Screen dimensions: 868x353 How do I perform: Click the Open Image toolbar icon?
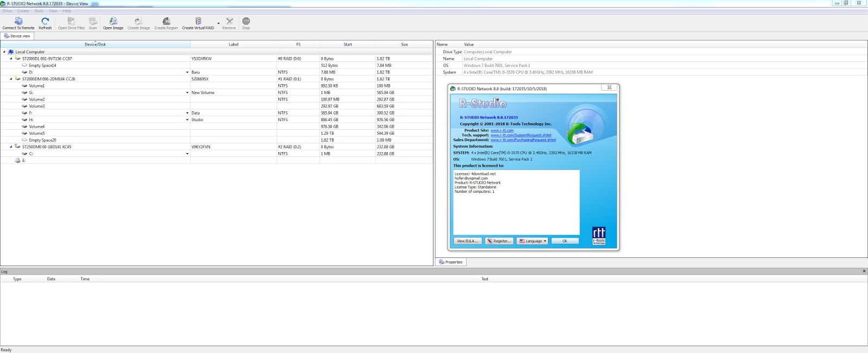[x=113, y=21]
